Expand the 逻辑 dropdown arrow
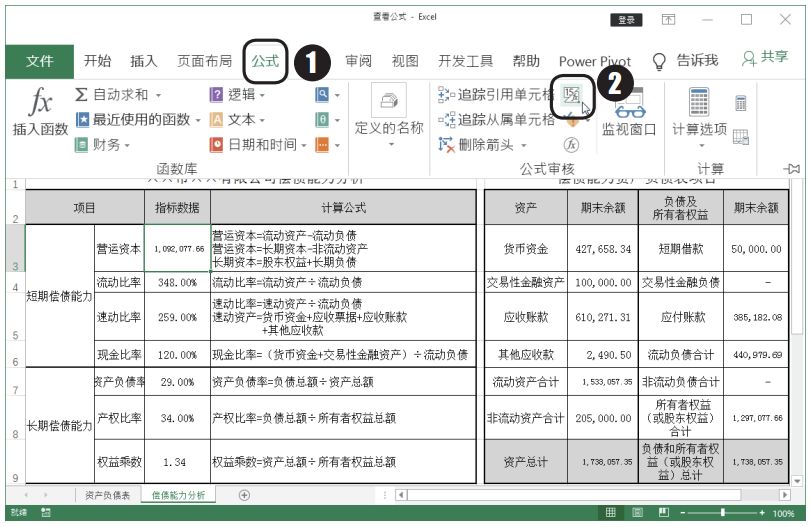 [x=262, y=96]
